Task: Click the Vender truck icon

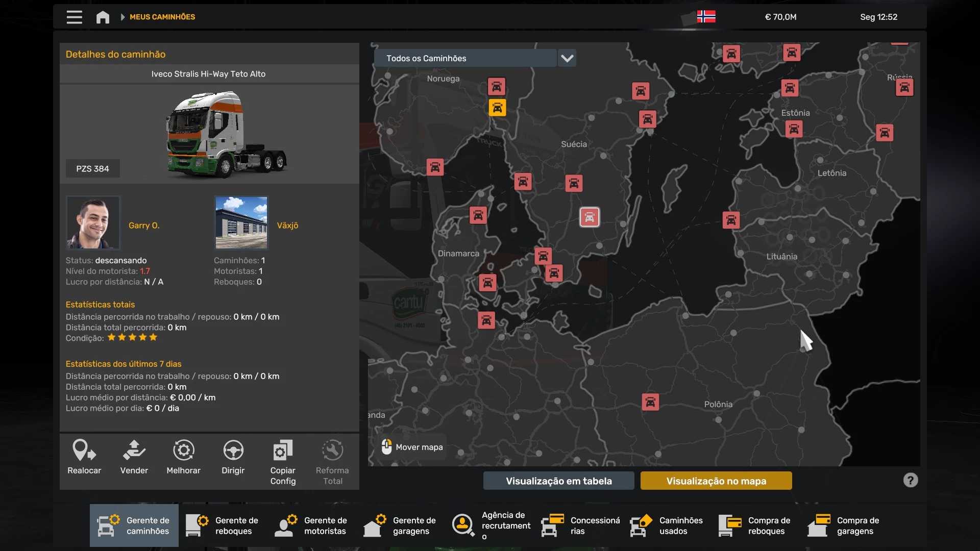Action: click(134, 450)
